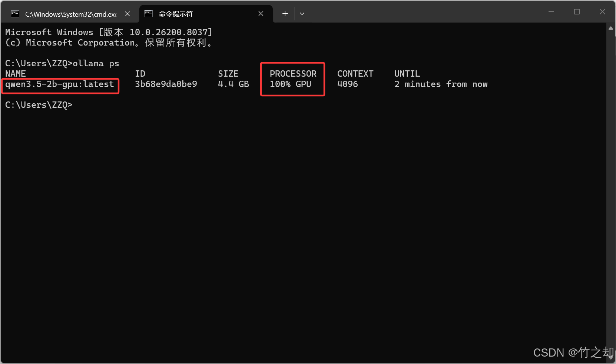Image resolution: width=616 pixels, height=364 pixels.
Task: Click the ID value 3b68e9da0be9
Action: 166,84
